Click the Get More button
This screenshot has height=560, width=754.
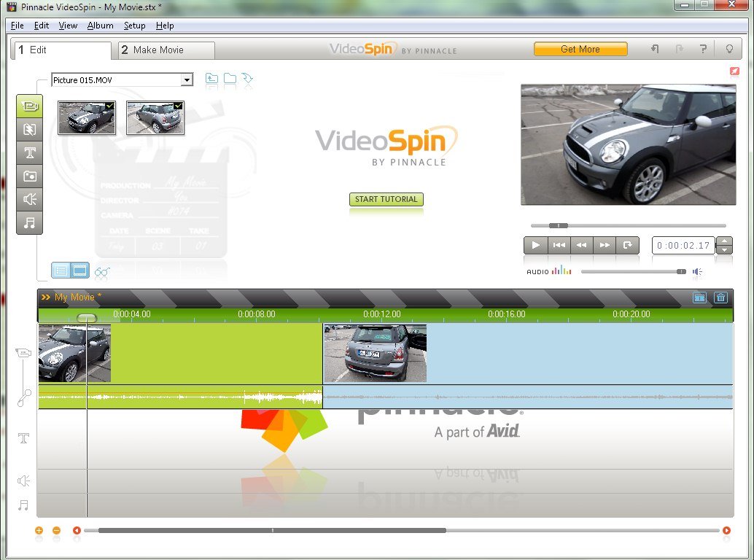(x=580, y=49)
